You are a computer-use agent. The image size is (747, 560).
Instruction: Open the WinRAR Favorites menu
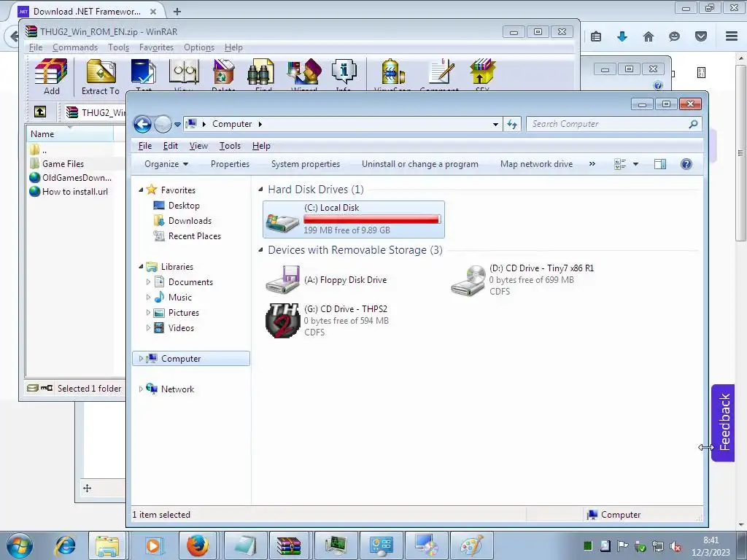[156, 47]
